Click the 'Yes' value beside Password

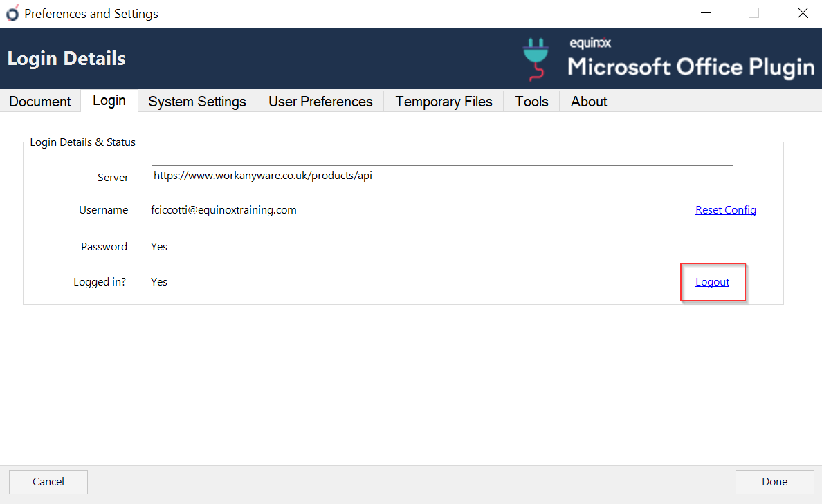[159, 247]
